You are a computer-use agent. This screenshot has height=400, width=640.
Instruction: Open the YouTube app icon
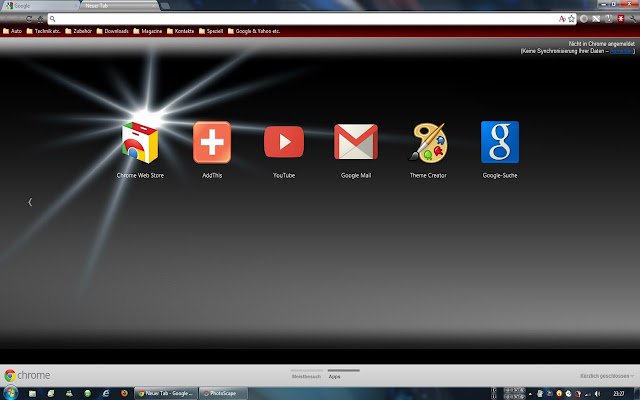coord(284,142)
